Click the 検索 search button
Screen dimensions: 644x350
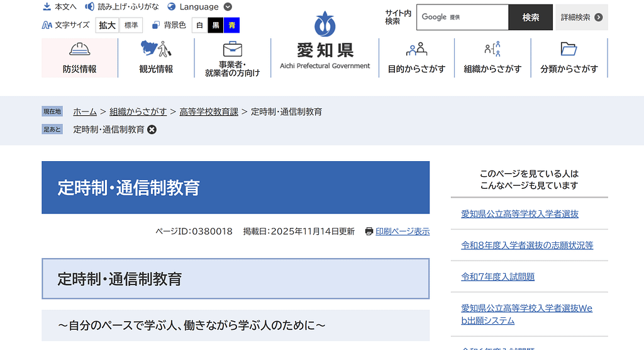(x=530, y=18)
